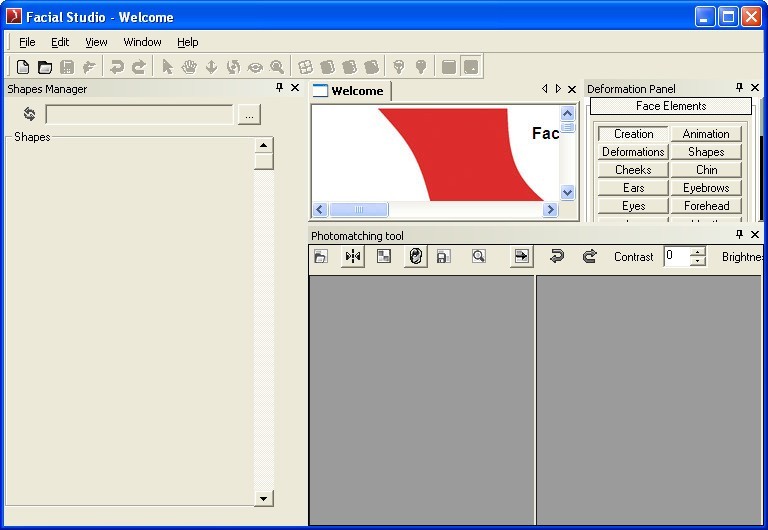The width and height of the screenshot is (768, 530).
Task: Click the checkerboard icon in Photomatching toolbar
Action: coord(384,256)
